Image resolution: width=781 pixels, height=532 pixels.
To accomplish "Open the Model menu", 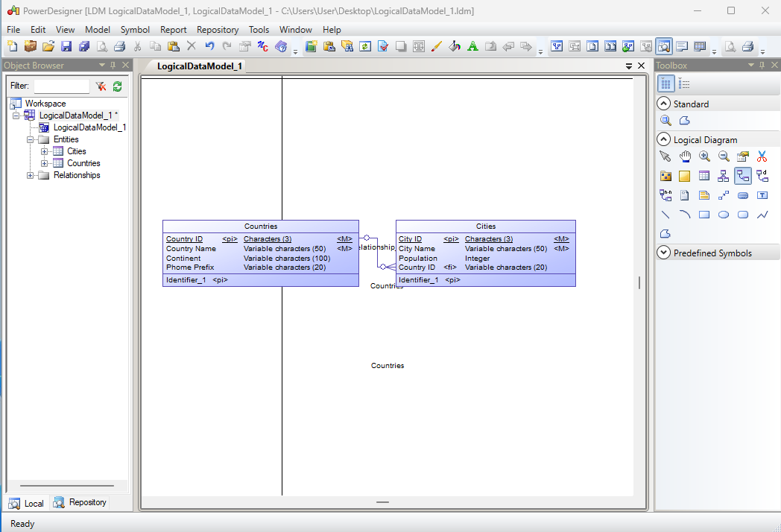I will [x=98, y=30].
